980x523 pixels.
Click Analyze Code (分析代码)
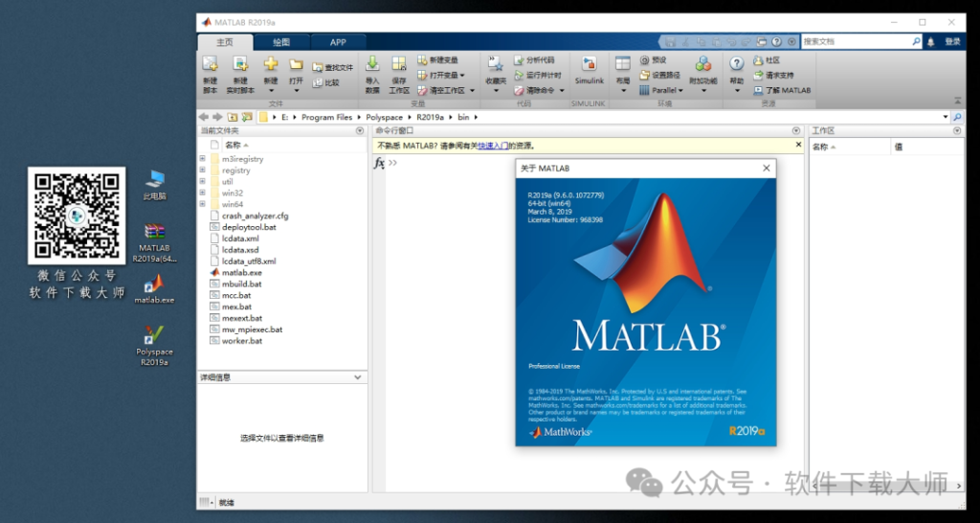click(x=534, y=60)
